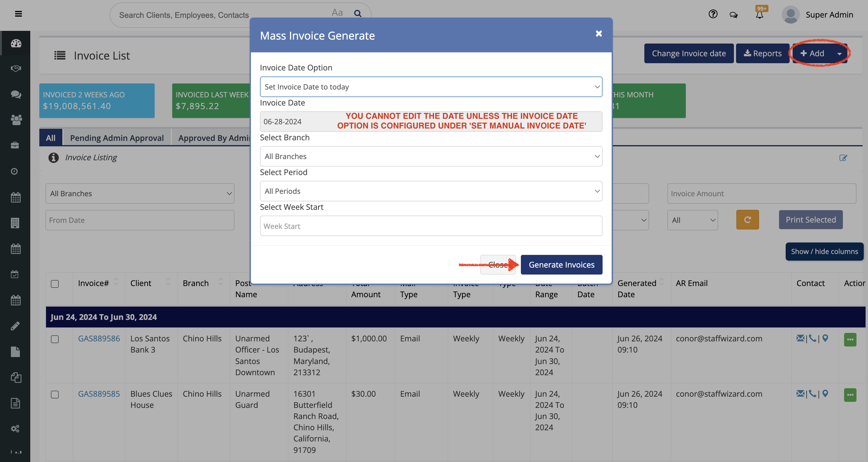Click the hamburger menu icon
This screenshot has height=462, width=868.
click(x=18, y=14)
